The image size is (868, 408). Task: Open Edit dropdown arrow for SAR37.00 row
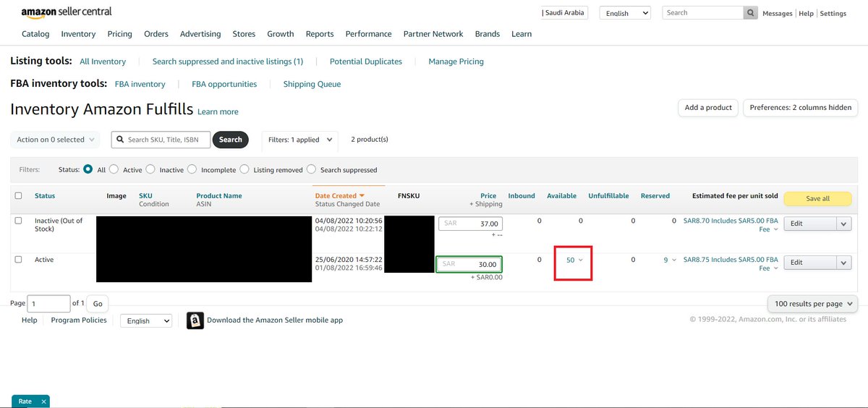tap(843, 224)
